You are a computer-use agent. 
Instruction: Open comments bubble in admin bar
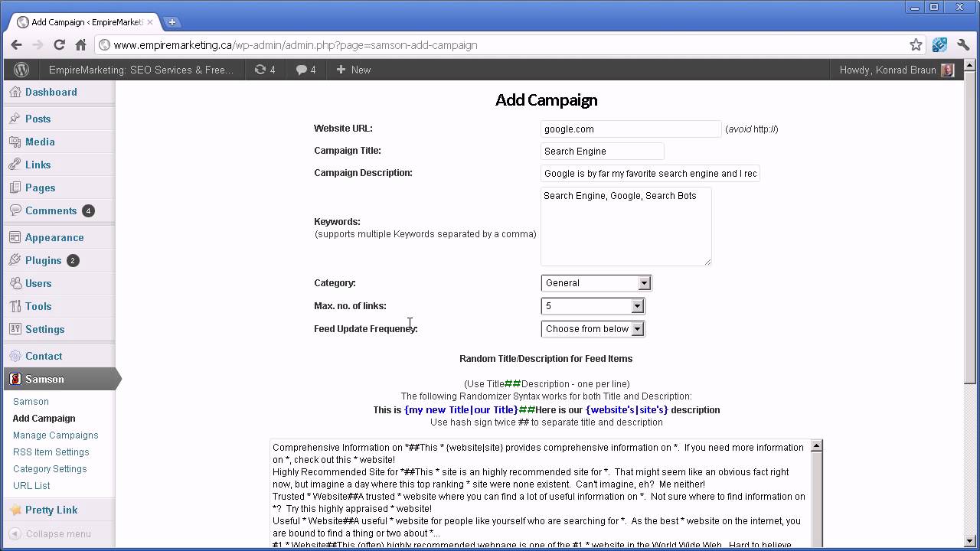tap(306, 70)
